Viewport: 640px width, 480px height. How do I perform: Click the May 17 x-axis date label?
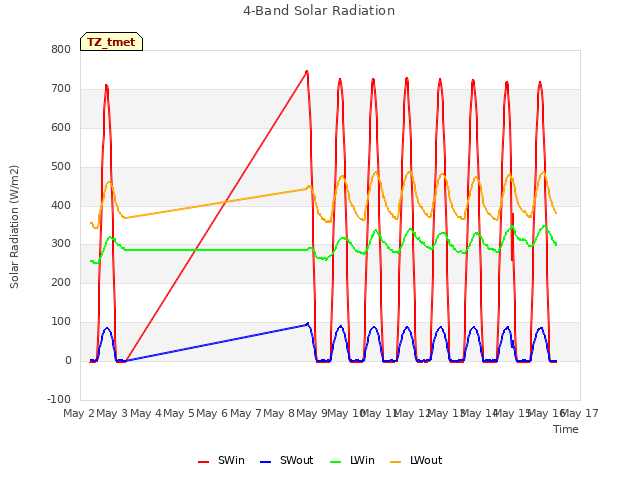pos(580,413)
